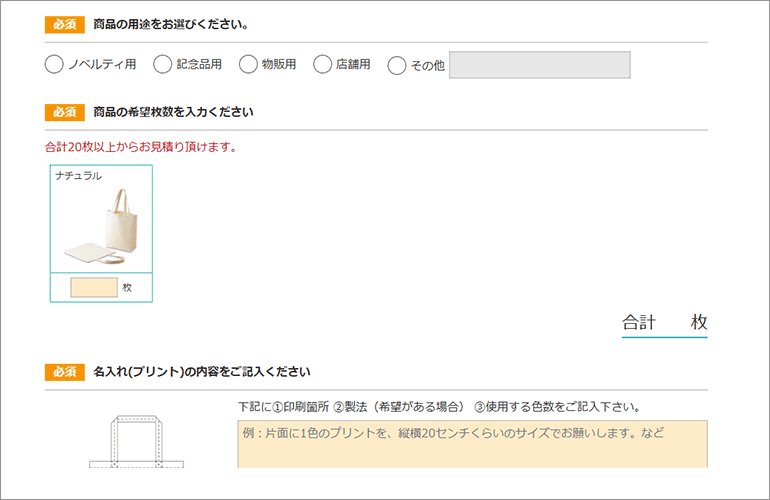Click the 合計20枚以上からお見積り頂けます notice
The width and height of the screenshot is (770, 500).
(141, 147)
